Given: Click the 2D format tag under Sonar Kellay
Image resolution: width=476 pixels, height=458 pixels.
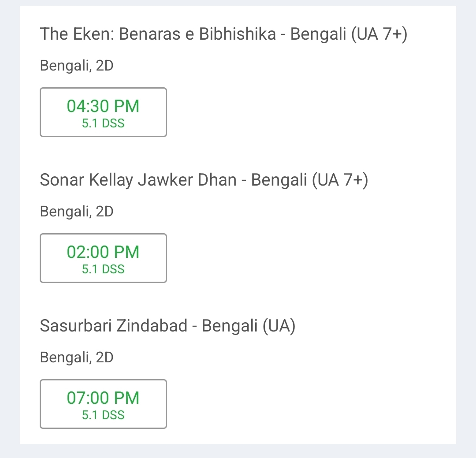Looking at the screenshot, I should (x=105, y=212).
